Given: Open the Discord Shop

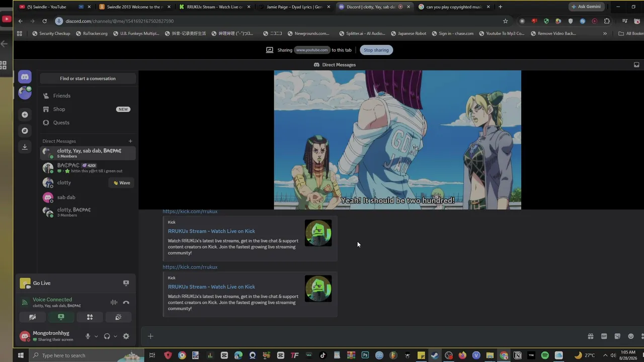Looking at the screenshot, I should coord(88,109).
